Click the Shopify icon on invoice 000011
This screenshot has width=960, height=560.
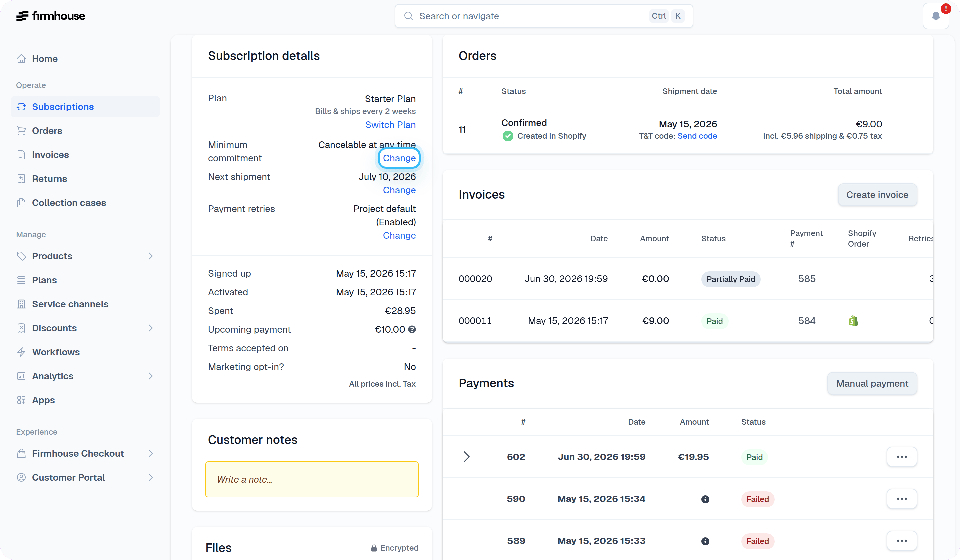pyautogui.click(x=853, y=321)
